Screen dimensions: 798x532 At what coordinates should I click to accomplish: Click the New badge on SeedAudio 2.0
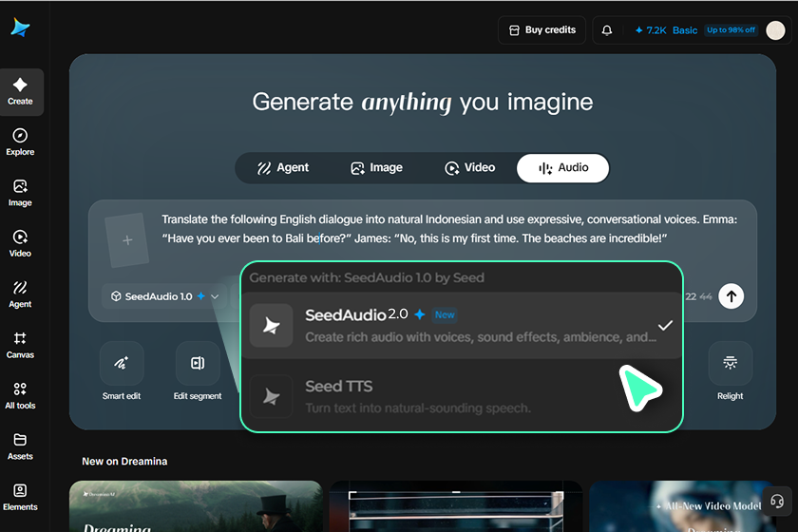[x=445, y=315]
